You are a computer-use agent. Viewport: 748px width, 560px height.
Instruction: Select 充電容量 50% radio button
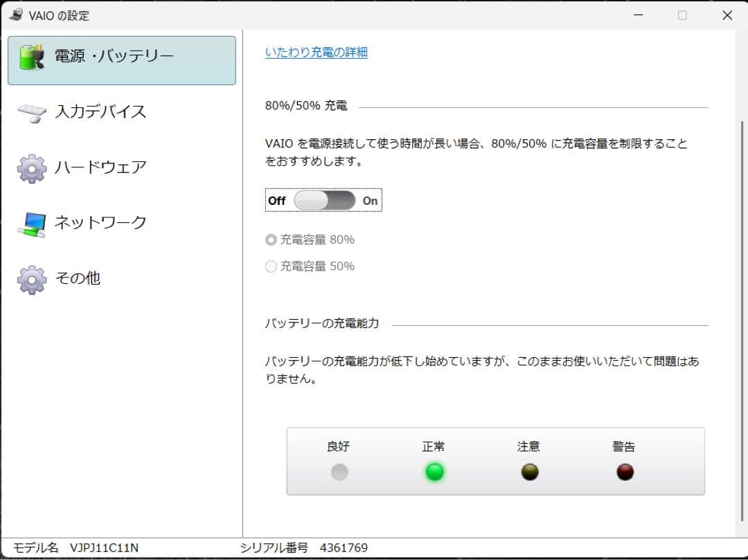pos(271,267)
